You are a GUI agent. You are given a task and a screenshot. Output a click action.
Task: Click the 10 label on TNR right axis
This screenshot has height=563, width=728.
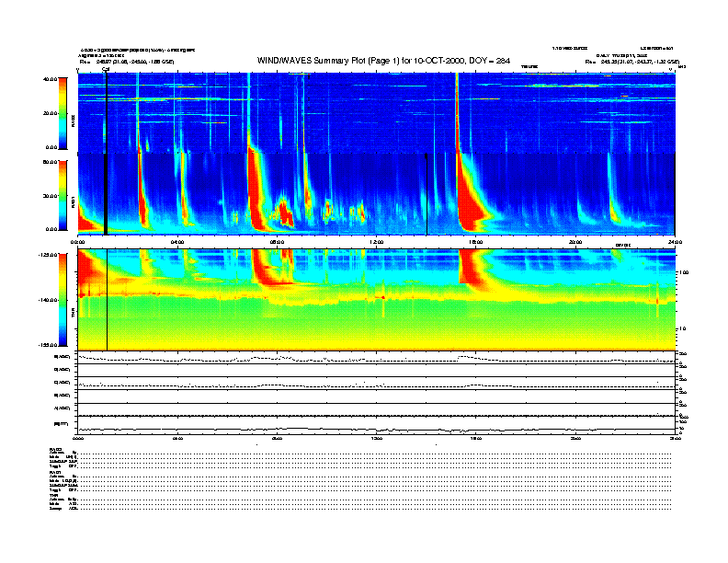(684, 329)
